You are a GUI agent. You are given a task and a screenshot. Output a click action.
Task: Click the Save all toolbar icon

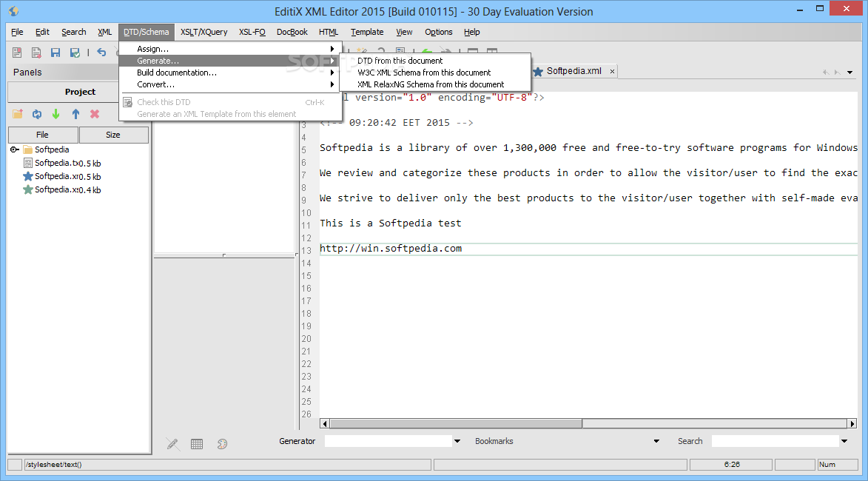tap(75, 53)
